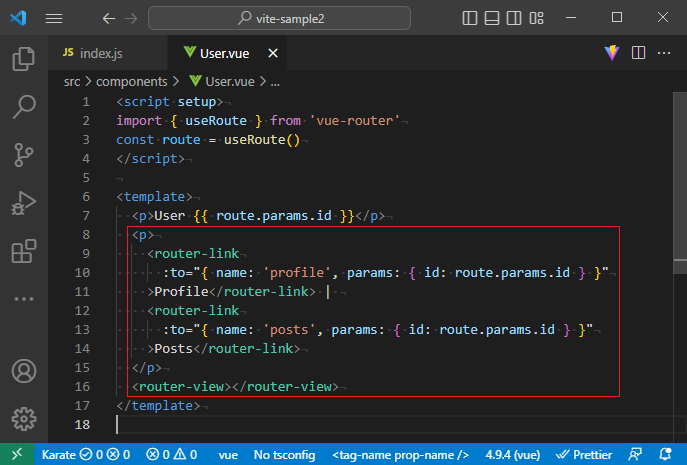Screen dimensions: 687x465
Task: Close the User.vue tab
Action: point(273,53)
